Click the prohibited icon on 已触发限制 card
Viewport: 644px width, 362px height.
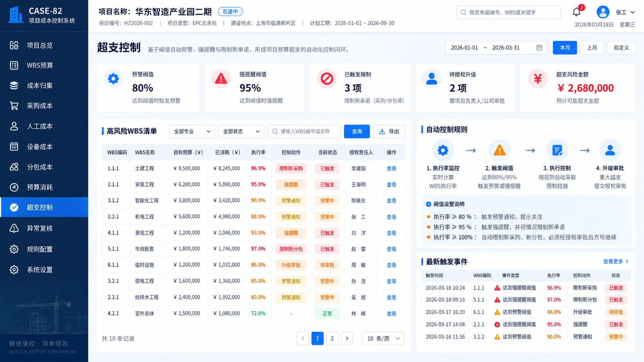tap(327, 78)
